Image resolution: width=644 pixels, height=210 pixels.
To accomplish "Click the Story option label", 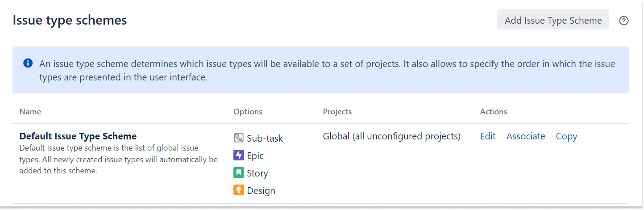I will point(258,173).
